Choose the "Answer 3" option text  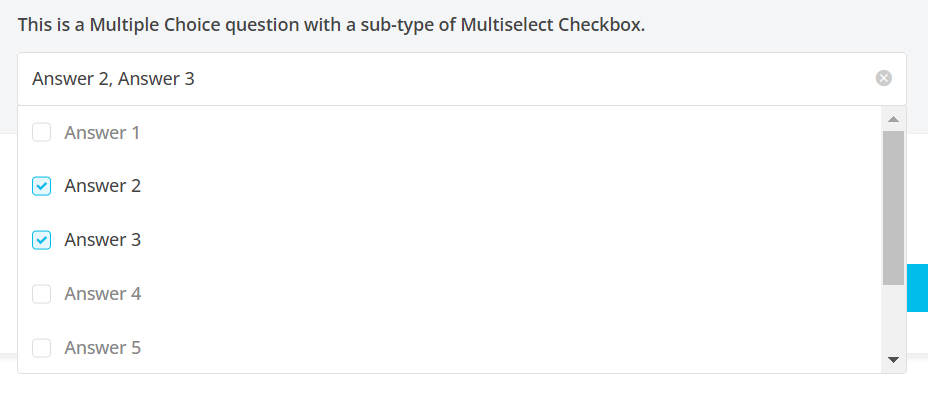coord(102,240)
